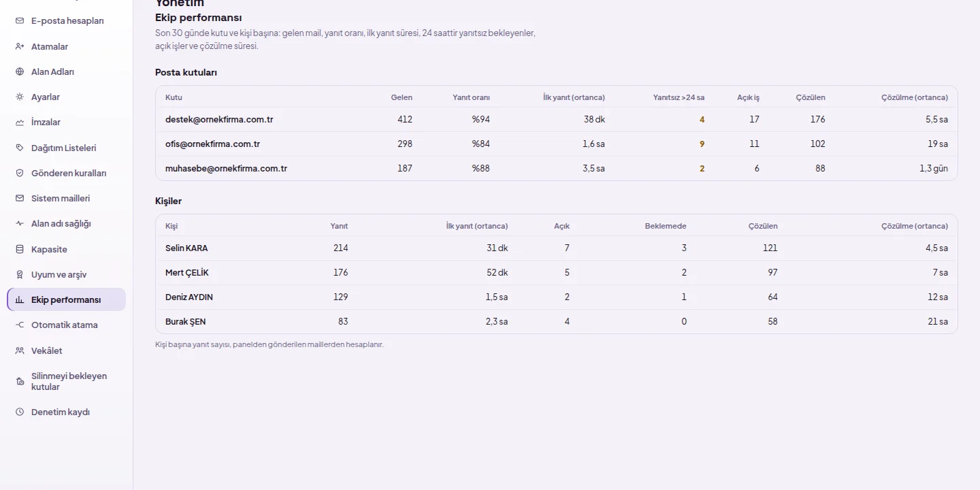Select Kapasite from the sidebar
This screenshot has width=980, height=490.
pos(67,249)
